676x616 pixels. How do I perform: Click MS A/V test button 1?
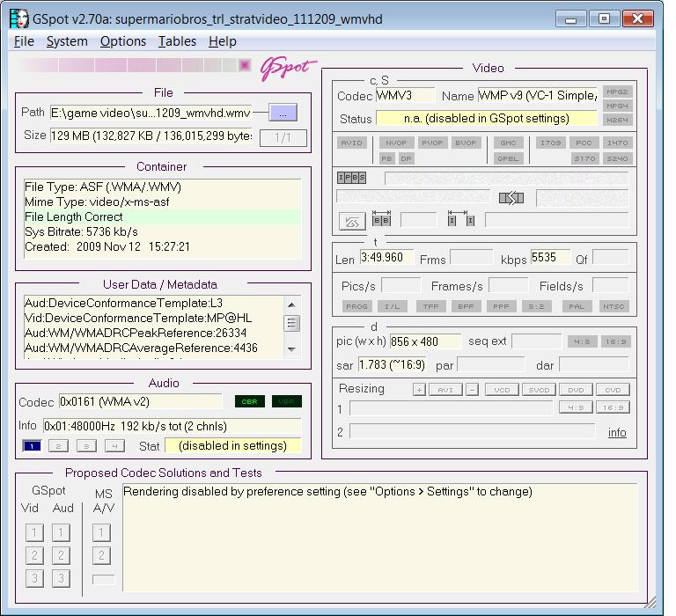[101, 532]
